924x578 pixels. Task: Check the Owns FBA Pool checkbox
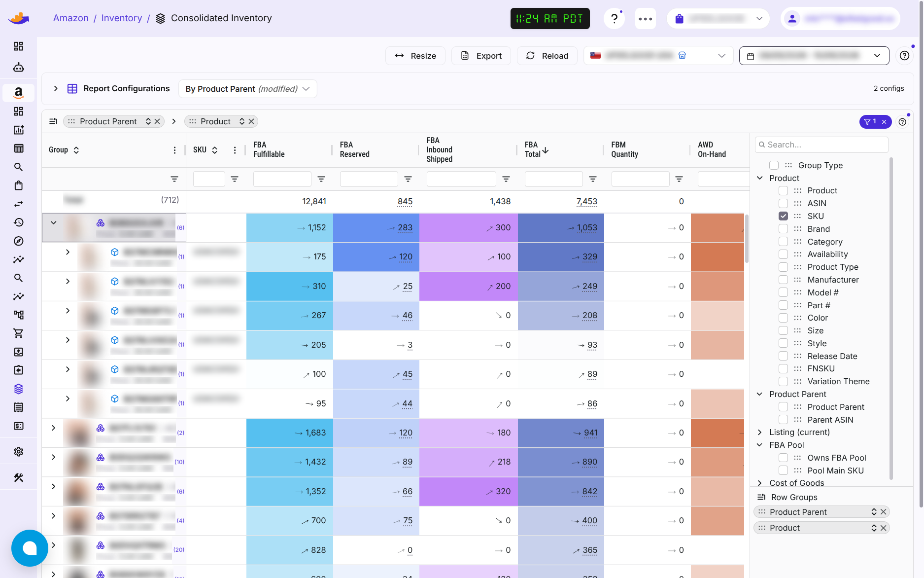(x=783, y=458)
